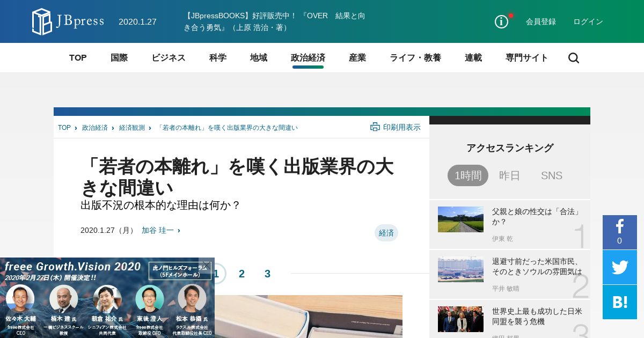Share the article on Twitter
Image resolution: width=644 pixels, height=338 pixels.
point(619,267)
